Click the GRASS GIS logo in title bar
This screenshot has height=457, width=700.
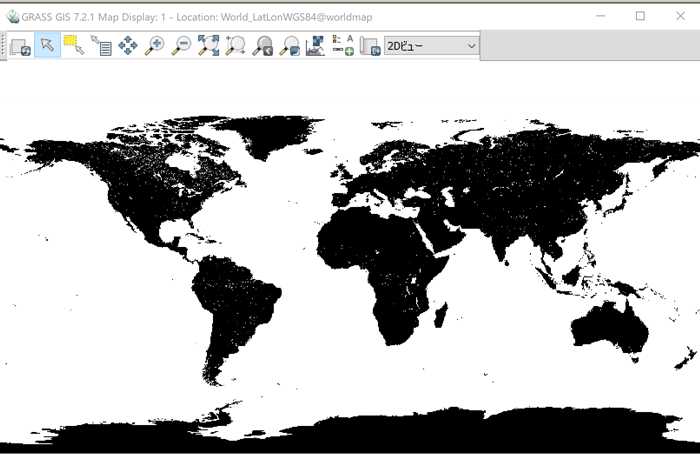coord(12,17)
